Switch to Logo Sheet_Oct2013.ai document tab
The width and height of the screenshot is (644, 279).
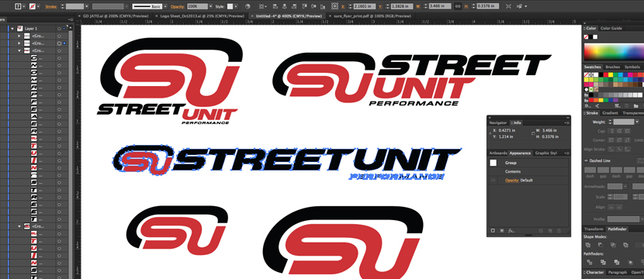(x=203, y=15)
